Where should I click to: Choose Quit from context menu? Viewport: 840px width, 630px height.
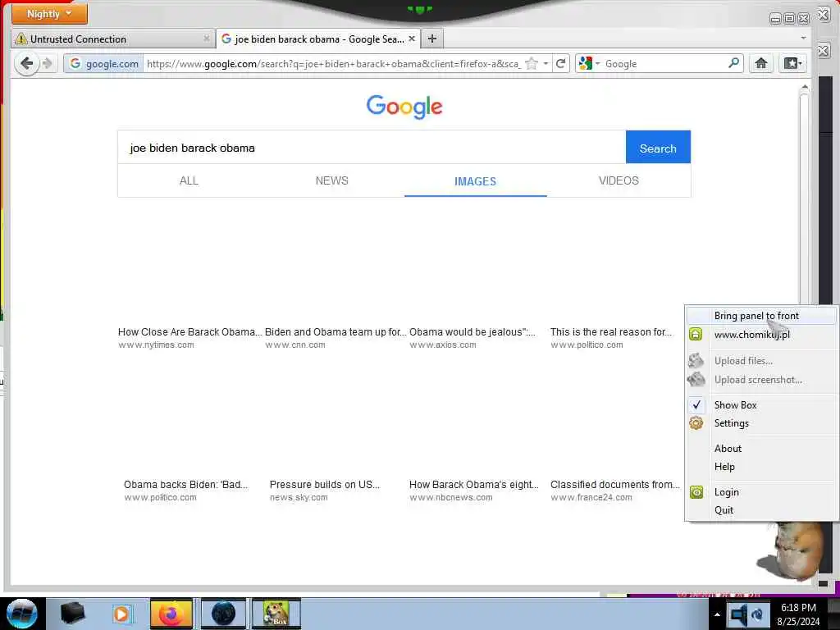[x=761, y=510]
